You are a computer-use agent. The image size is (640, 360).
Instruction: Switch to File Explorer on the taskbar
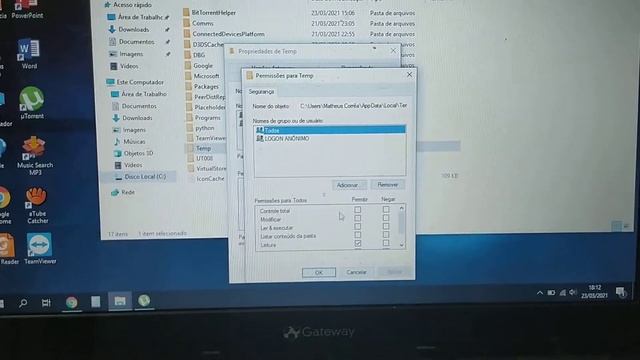120,301
